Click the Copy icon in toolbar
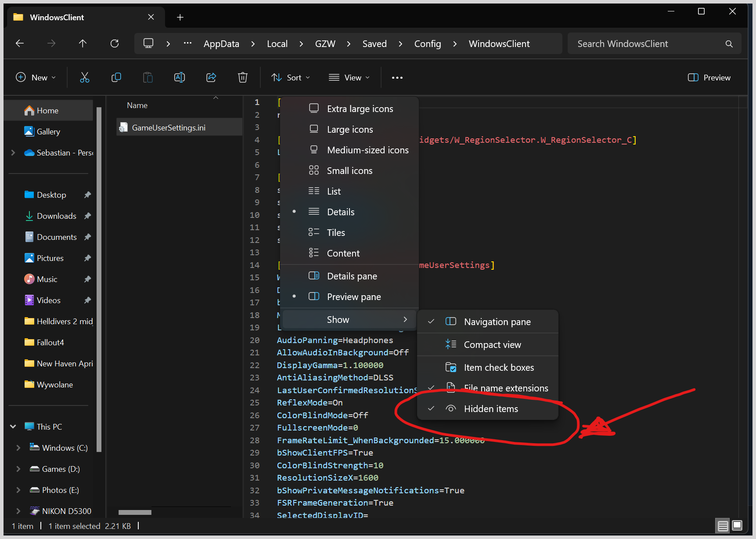 coord(116,78)
